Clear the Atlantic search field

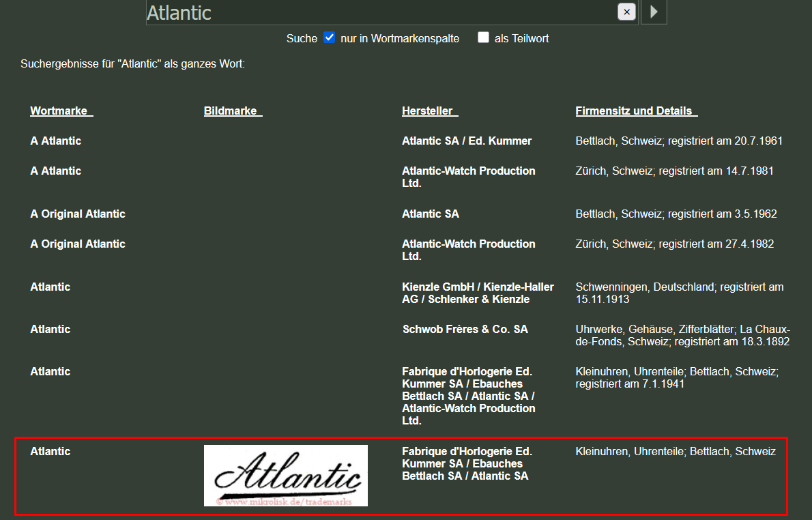point(626,12)
